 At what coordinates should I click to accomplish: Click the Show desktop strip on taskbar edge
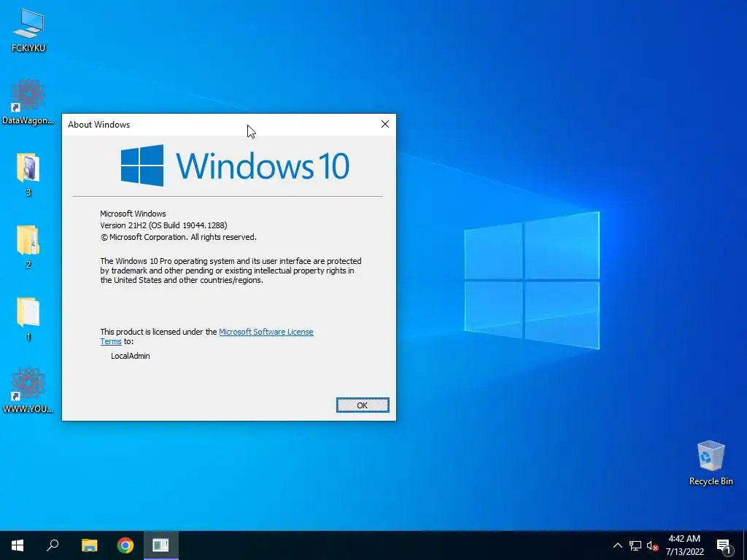point(745,545)
